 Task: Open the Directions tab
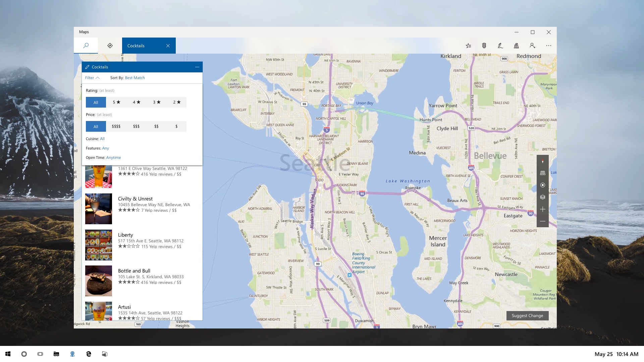[x=110, y=46]
